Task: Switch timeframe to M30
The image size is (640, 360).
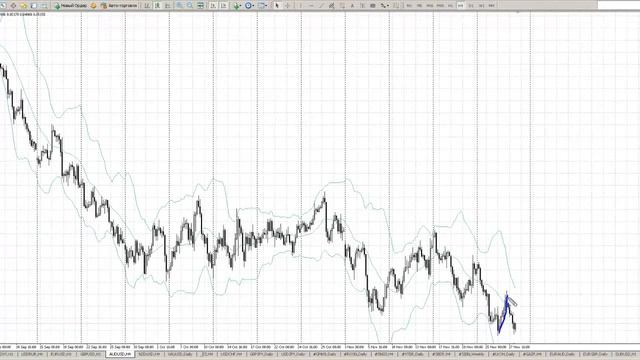Action: pos(440,6)
